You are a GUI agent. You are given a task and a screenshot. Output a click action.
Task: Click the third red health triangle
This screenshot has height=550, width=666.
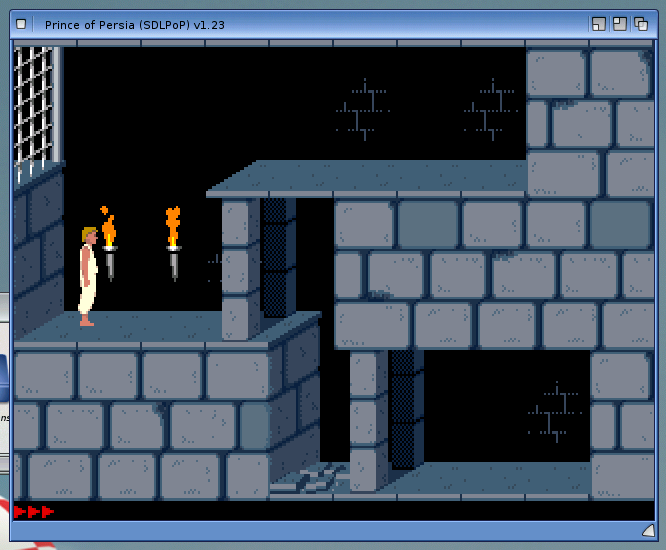[47, 511]
